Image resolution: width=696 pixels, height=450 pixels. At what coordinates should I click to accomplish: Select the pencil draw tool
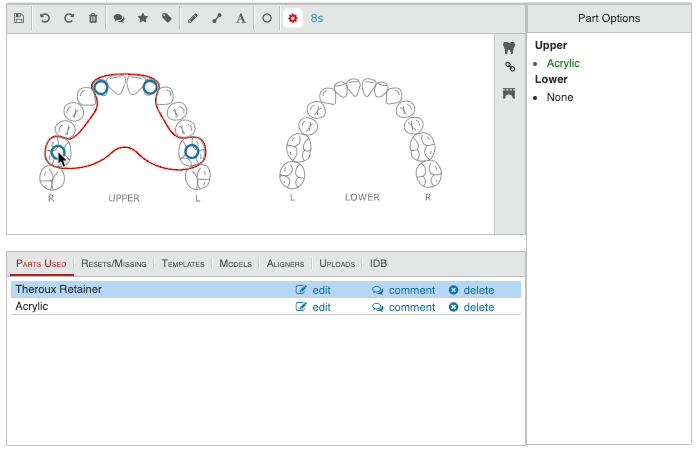click(193, 18)
